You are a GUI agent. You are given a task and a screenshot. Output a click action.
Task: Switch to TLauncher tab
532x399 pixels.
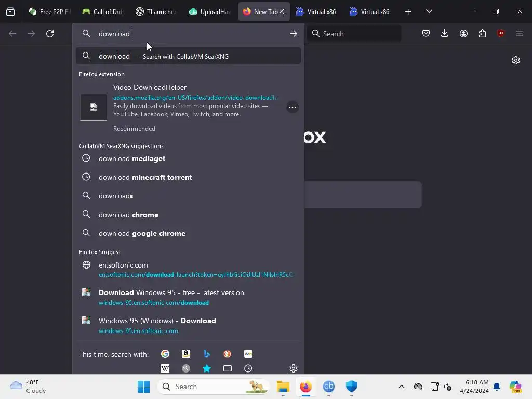(x=156, y=11)
